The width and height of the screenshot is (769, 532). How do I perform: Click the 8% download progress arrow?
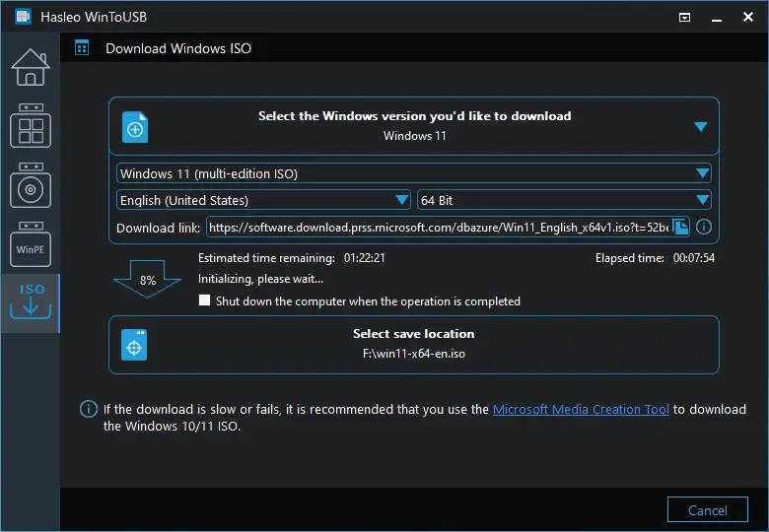coord(147,279)
